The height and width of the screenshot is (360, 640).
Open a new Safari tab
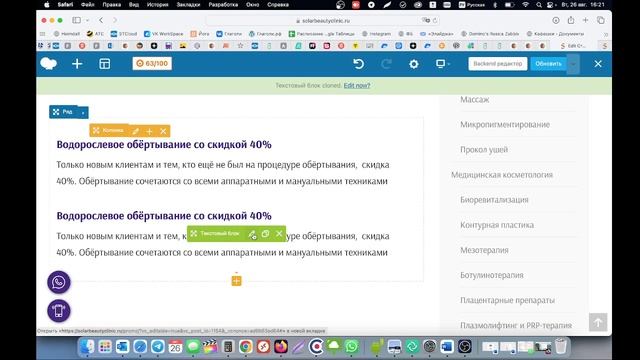click(585, 20)
